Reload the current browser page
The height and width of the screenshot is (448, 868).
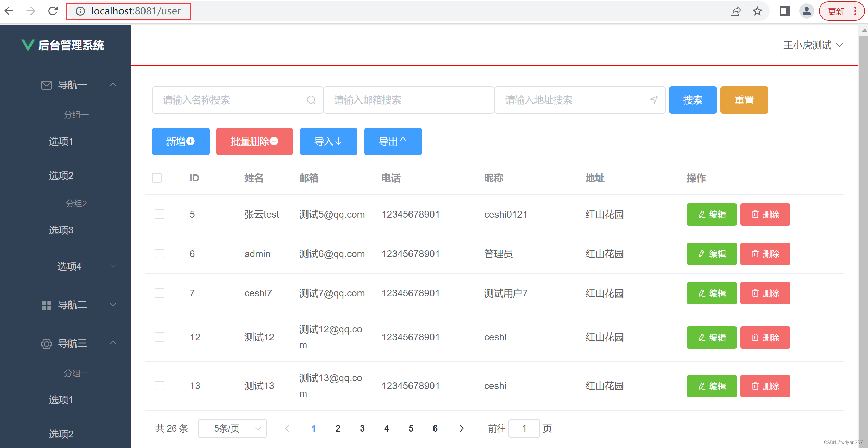[53, 11]
